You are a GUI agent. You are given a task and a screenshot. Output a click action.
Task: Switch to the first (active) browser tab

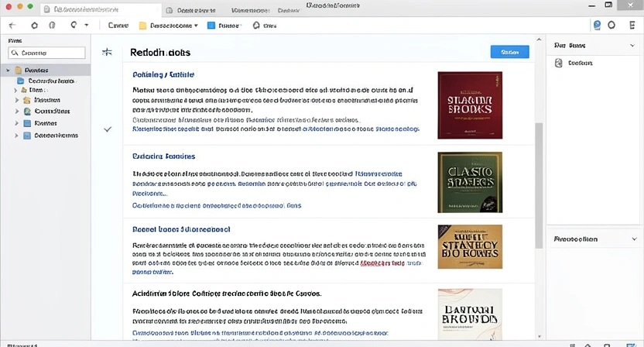click(100, 9)
